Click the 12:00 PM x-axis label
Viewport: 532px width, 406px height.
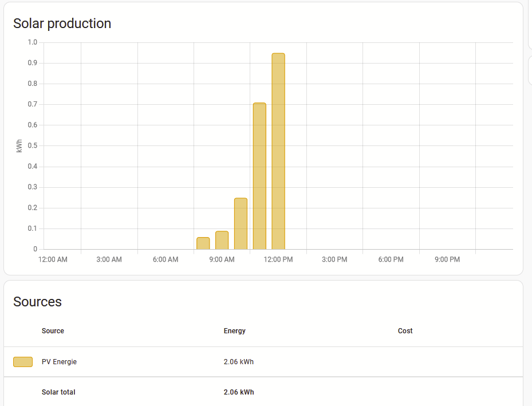click(278, 259)
